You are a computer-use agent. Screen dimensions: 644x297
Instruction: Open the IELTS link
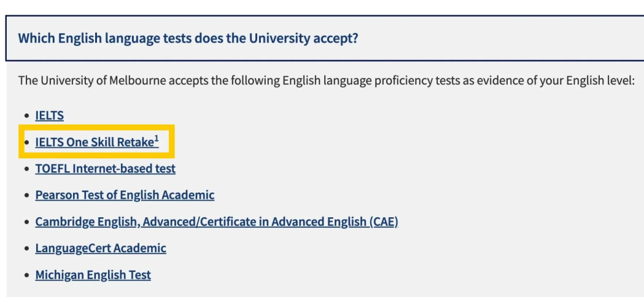49,115
